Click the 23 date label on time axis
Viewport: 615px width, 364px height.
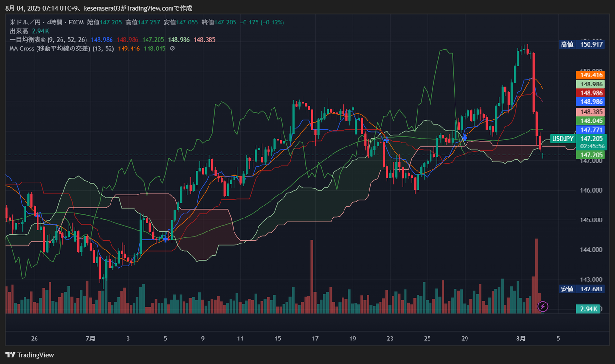390,339
